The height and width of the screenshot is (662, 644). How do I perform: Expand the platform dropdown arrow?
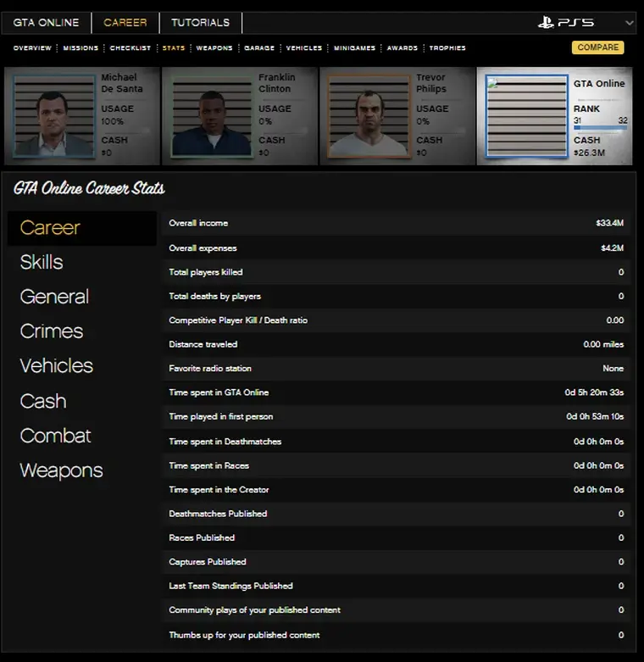point(629,23)
